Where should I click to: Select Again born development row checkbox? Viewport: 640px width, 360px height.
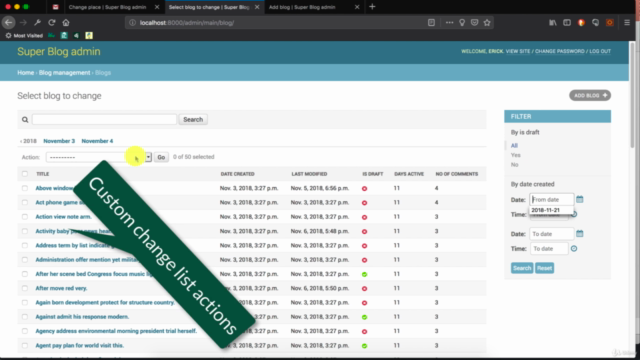pyautogui.click(x=25, y=302)
